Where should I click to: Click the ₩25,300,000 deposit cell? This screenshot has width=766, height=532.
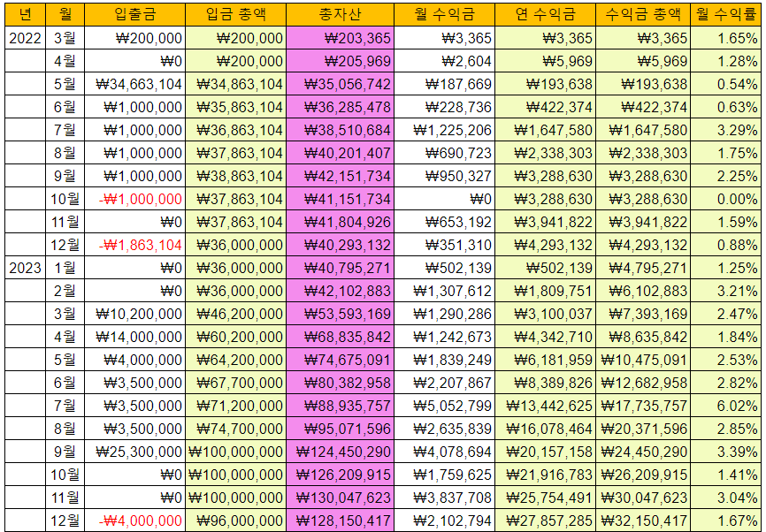point(134,452)
